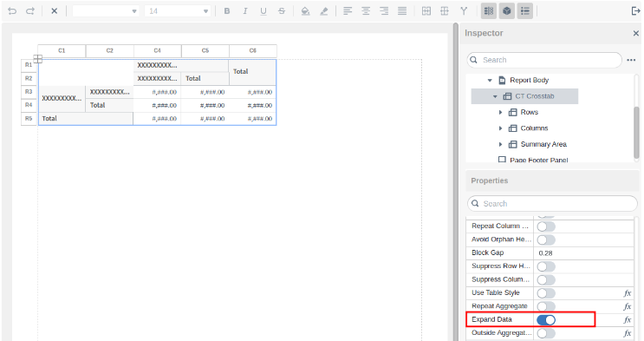The height and width of the screenshot is (341, 644).
Task: Disable the Expand Data toggle
Action: (546, 320)
